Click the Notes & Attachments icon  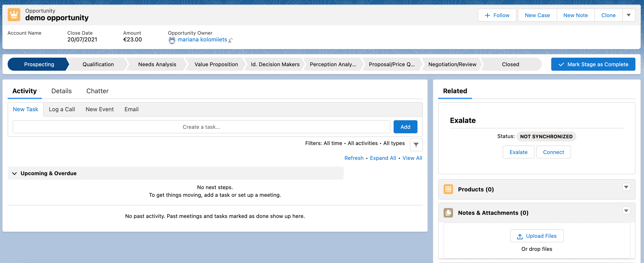(448, 213)
